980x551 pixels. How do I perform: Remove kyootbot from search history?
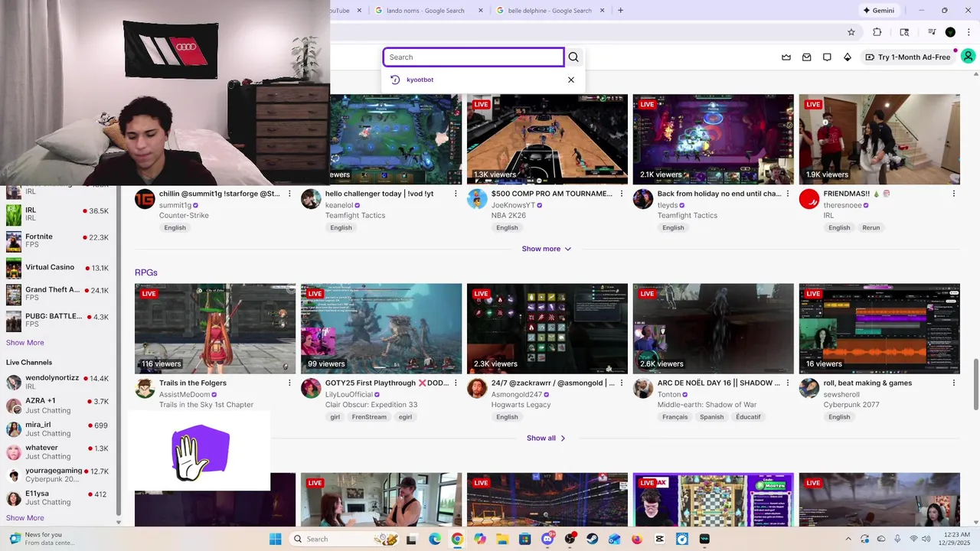point(570,80)
